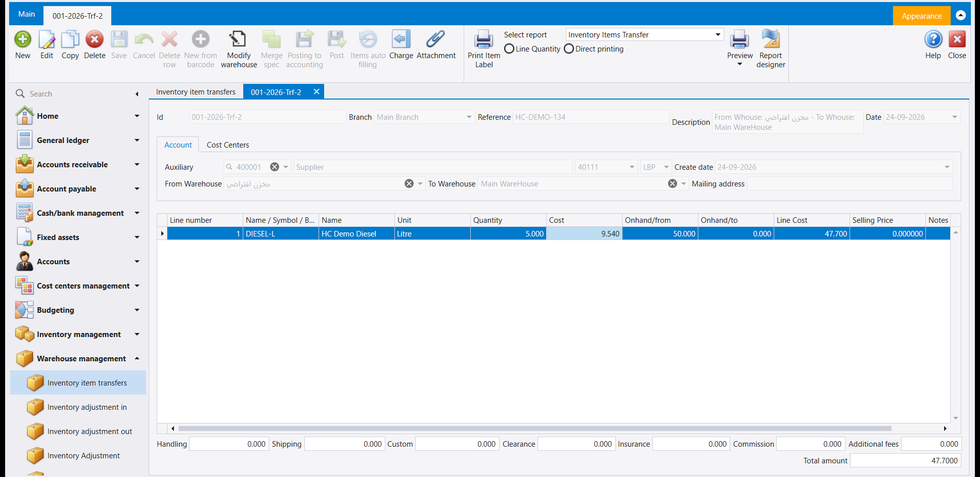
Task: Open the Date picker dropdown
Action: pos(954,117)
